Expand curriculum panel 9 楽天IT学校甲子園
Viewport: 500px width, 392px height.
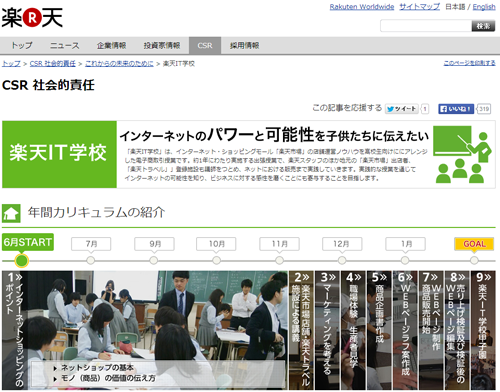pos(483,330)
